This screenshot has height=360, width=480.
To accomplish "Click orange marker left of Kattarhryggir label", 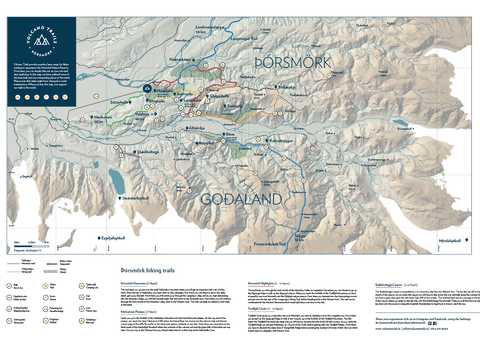I will 258,139.
